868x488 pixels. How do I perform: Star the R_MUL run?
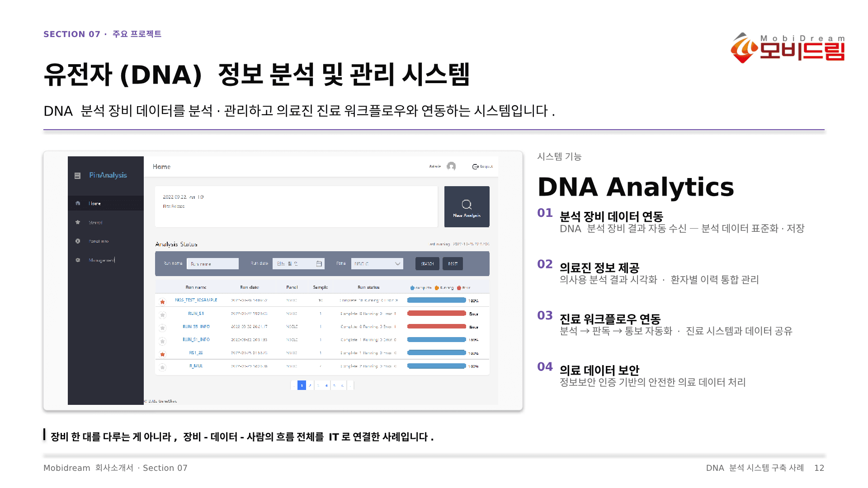pyautogui.click(x=163, y=367)
